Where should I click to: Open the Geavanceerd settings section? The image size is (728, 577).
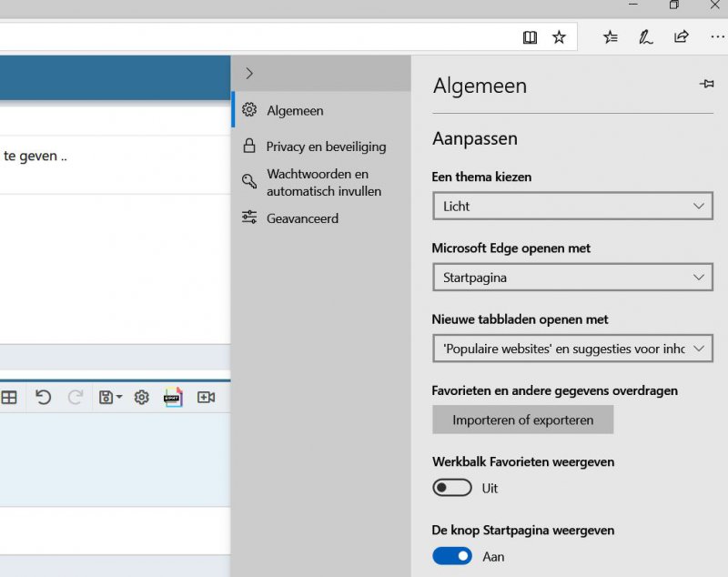321,218
